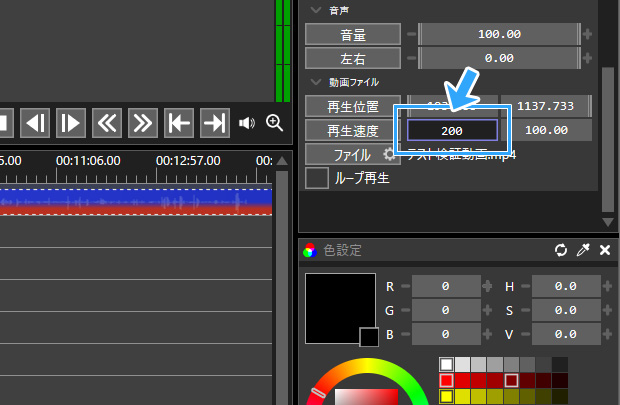
Task: Click the 再生速度 end value 100.00
Action: point(546,130)
